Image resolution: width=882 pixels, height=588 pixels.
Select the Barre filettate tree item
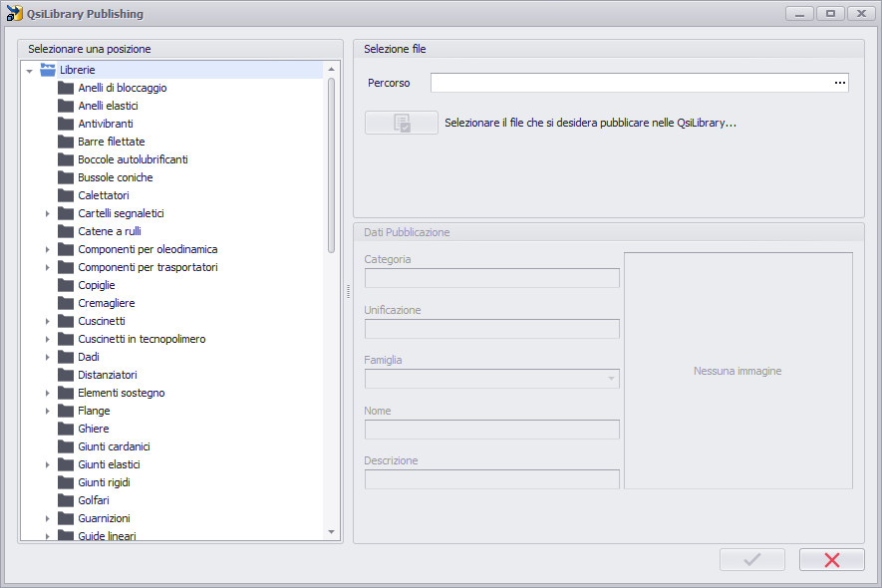pos(112,142)
